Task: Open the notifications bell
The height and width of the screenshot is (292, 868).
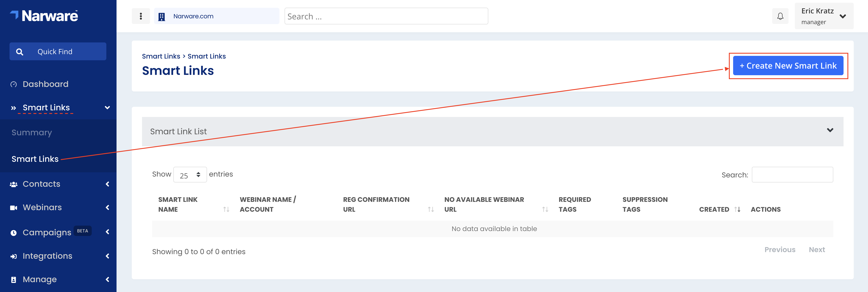Action: [780, 16]
